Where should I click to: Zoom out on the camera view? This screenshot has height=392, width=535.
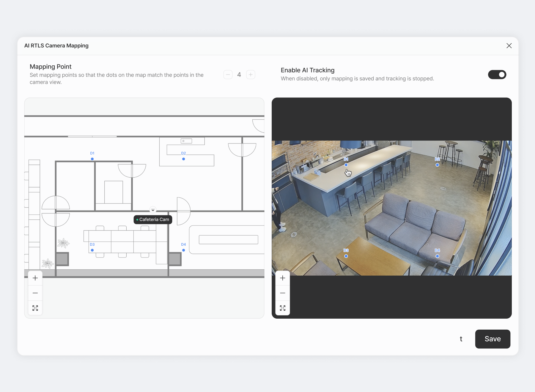[x=283, y=293]
